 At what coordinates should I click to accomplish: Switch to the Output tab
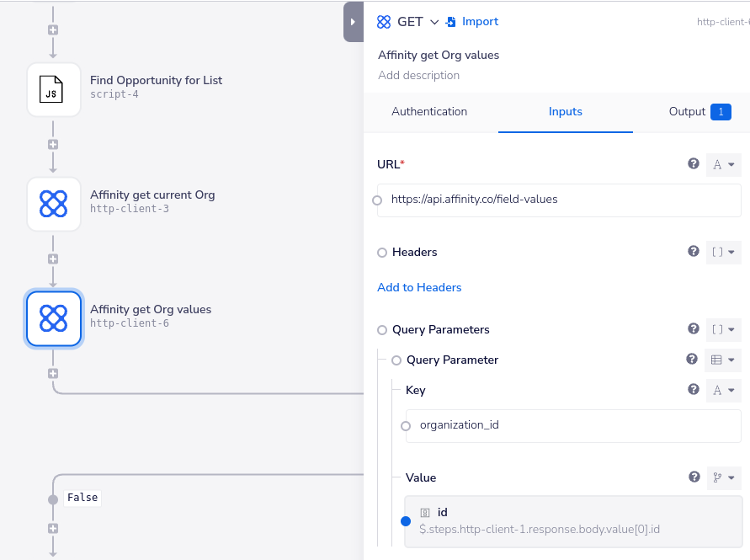(699, 111)
